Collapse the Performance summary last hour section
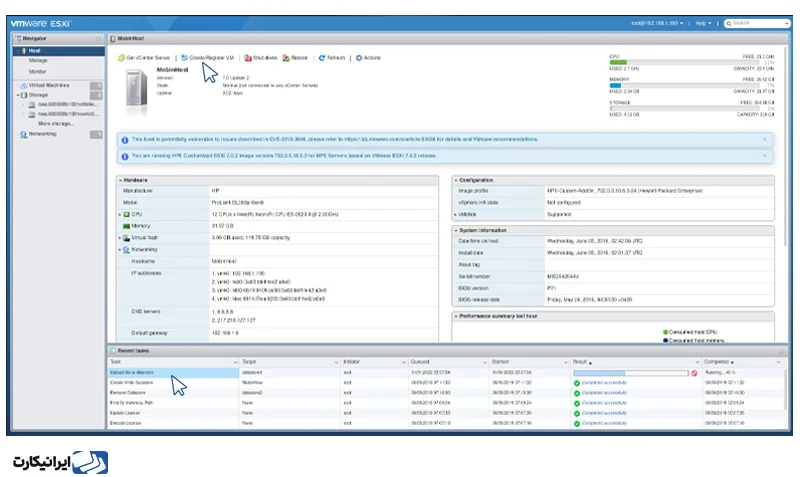800x477 pixels. tap(456, 317)
